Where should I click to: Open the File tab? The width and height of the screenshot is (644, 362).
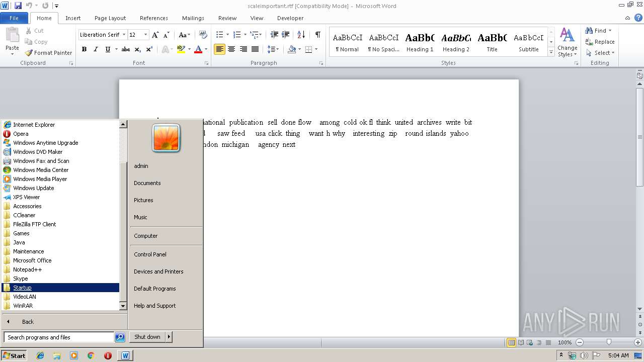click(14, 18)
